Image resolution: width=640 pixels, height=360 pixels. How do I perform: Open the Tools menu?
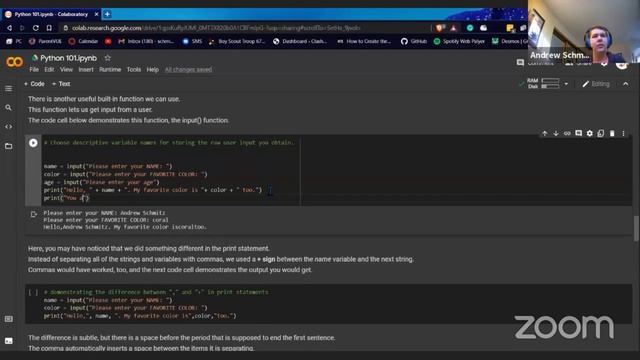(134, 70)
